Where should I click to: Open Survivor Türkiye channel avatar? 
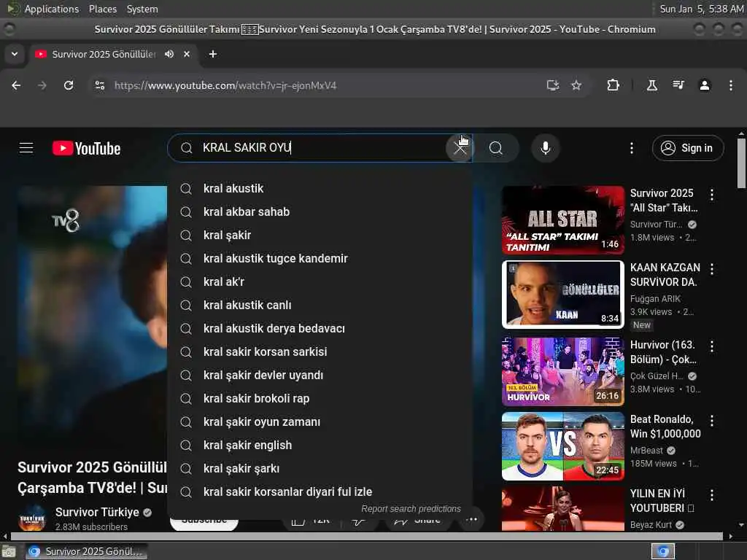[32, 518]
